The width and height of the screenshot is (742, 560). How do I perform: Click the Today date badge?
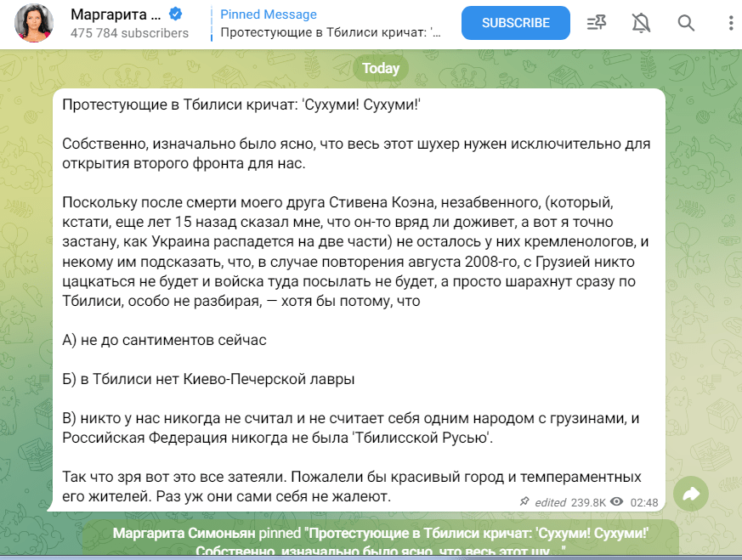380,69
